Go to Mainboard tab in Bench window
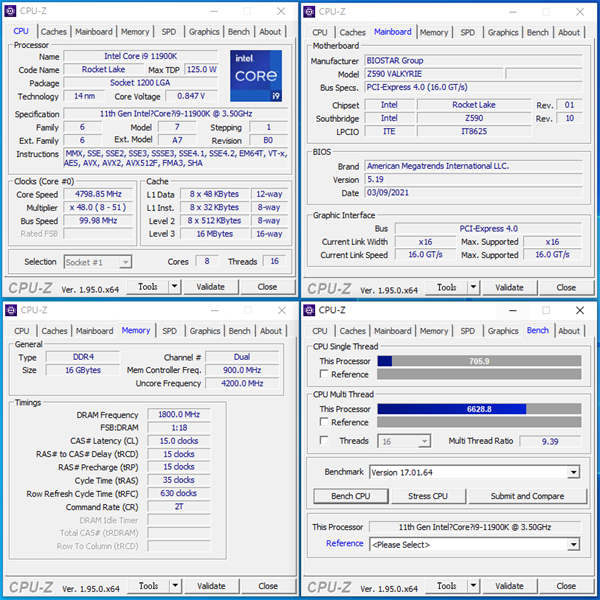The image size is (600, 600). click(392, 331)
